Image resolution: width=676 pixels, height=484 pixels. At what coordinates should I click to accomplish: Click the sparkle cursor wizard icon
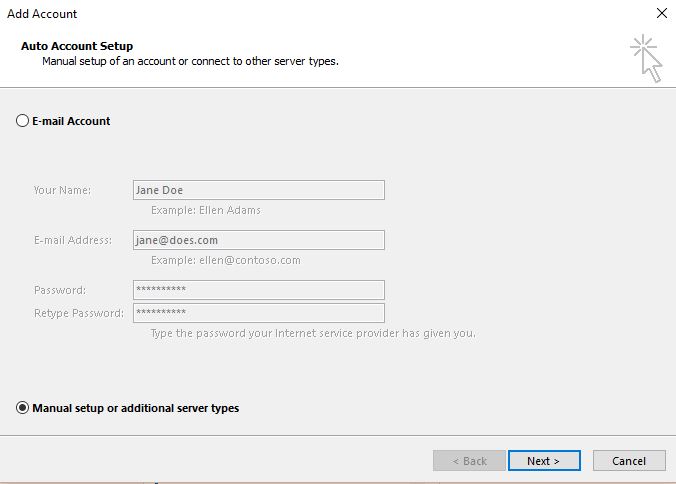pos(646,58)
